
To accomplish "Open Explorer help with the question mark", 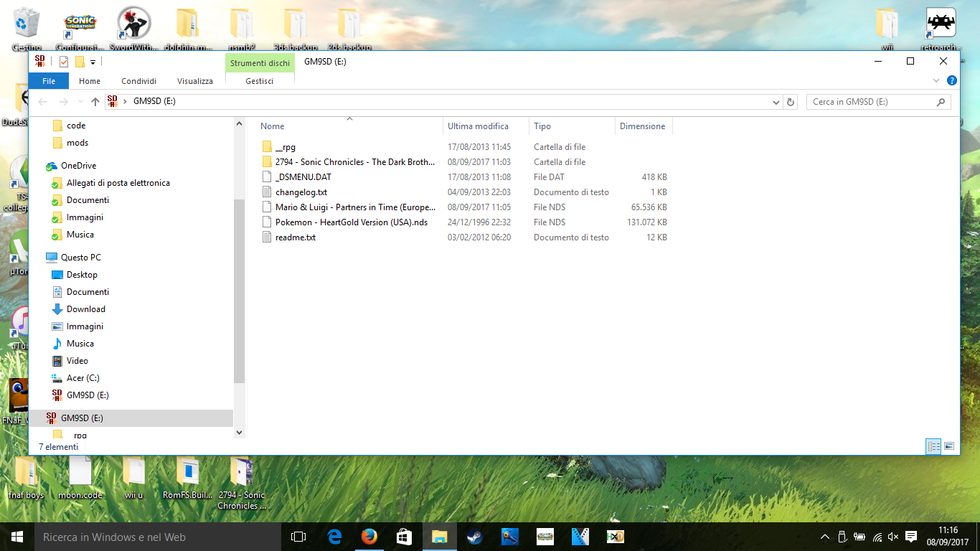I will (952, 80).
